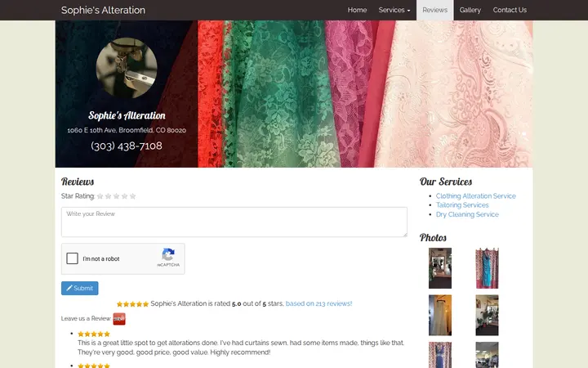Click the first review's five-star rating
Viewport: 588px width, 368px height.
(94, 334)
